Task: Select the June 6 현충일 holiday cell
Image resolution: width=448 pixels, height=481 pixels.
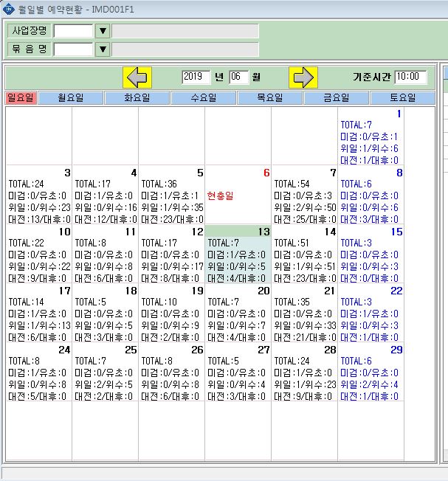Action: point(238,195)
